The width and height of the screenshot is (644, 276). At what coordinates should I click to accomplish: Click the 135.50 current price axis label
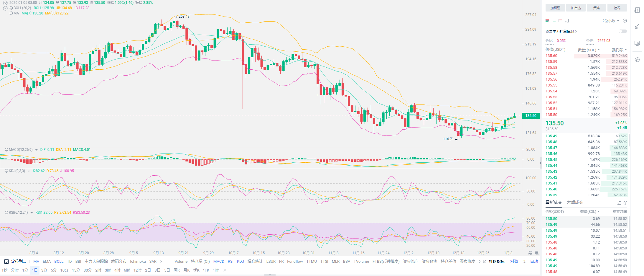pyautogui.click(x=531, y=116)
